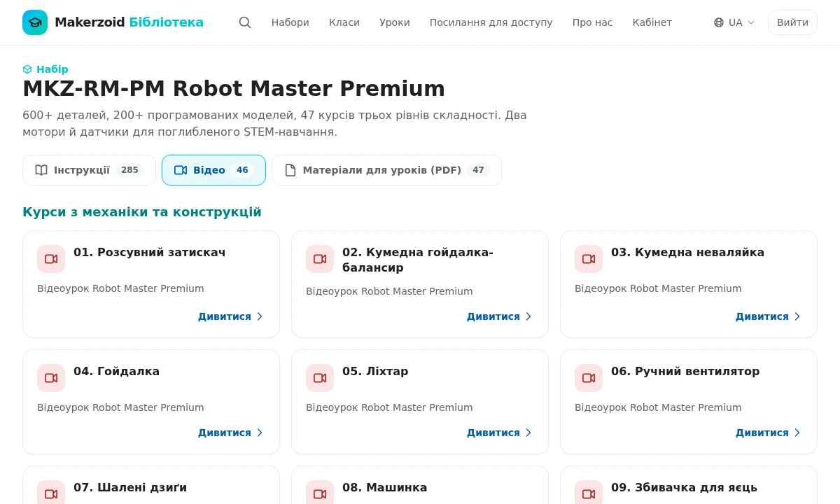Click the video icon on 07. Шалені дзиґи
This screenshot has width=840, height=504.
point(51,492)
